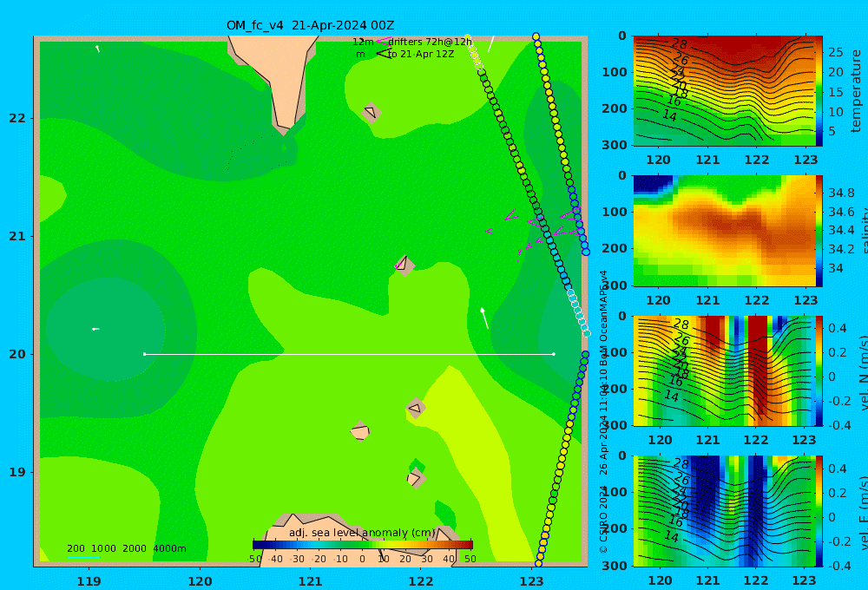Open the temperature cross-section panel

(x=724, y=91)
